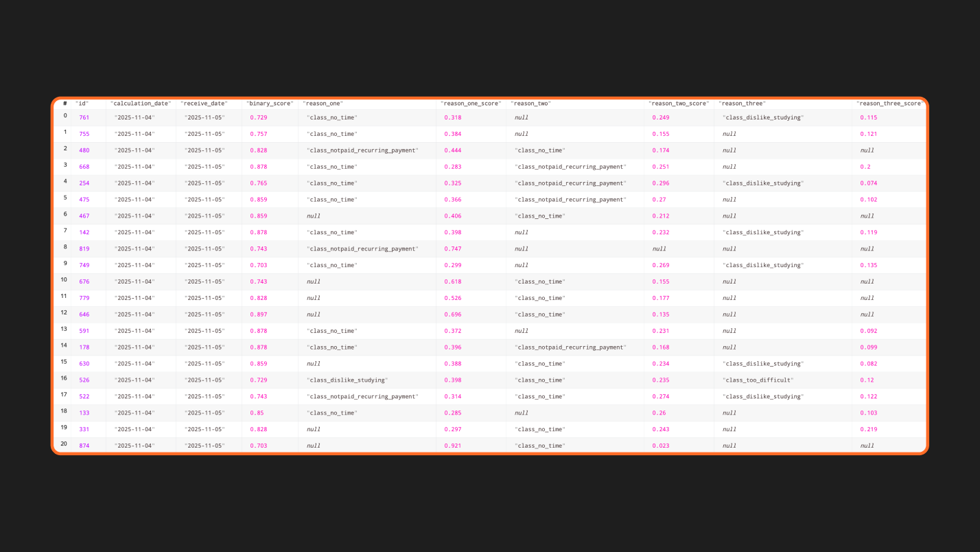
Task: Click reason_three_score value 0.074
Action: [x=869, y=183]
